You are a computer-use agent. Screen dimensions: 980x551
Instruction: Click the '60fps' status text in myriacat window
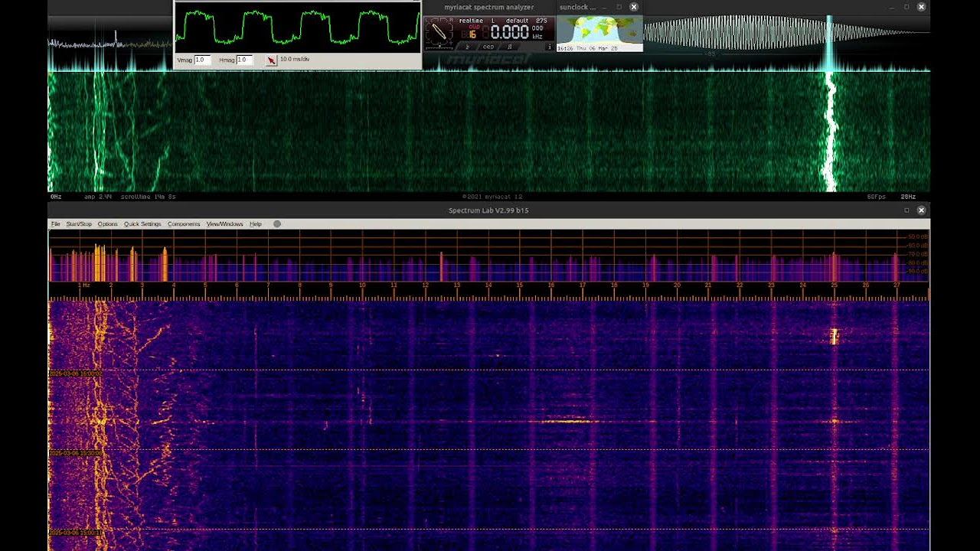click(876, 197)
